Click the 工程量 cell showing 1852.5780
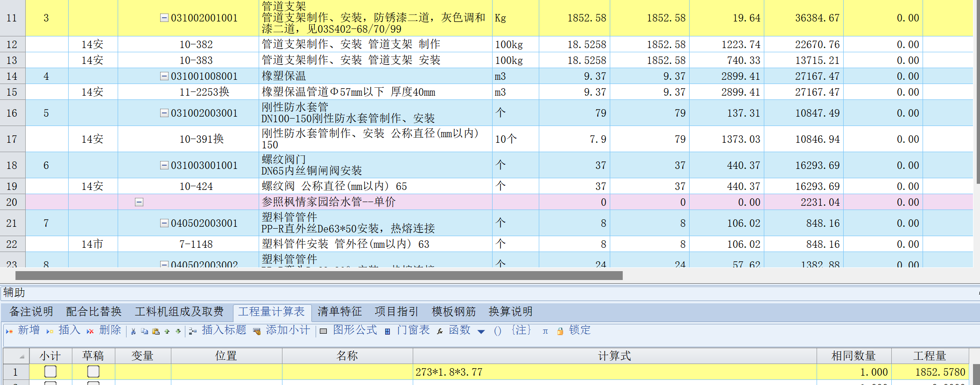This screenshot has width=980, height=385. [929, 372]
